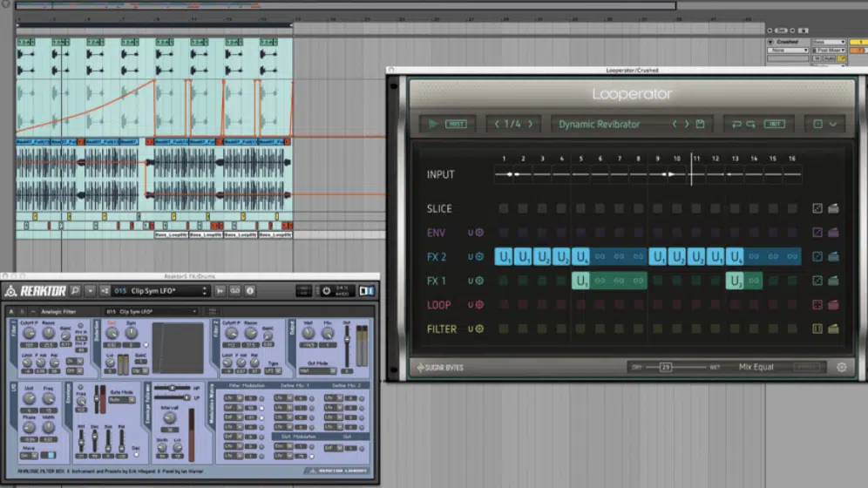This screenshot has width=868, height=488.
Task: Toggle the U button on FX 1 row
Action: point(471,281)
